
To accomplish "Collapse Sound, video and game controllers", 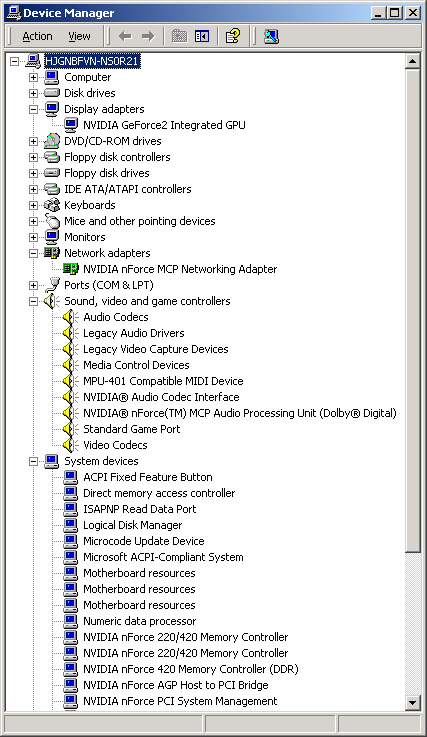I will pyautogui.click(x=33, y=301).
